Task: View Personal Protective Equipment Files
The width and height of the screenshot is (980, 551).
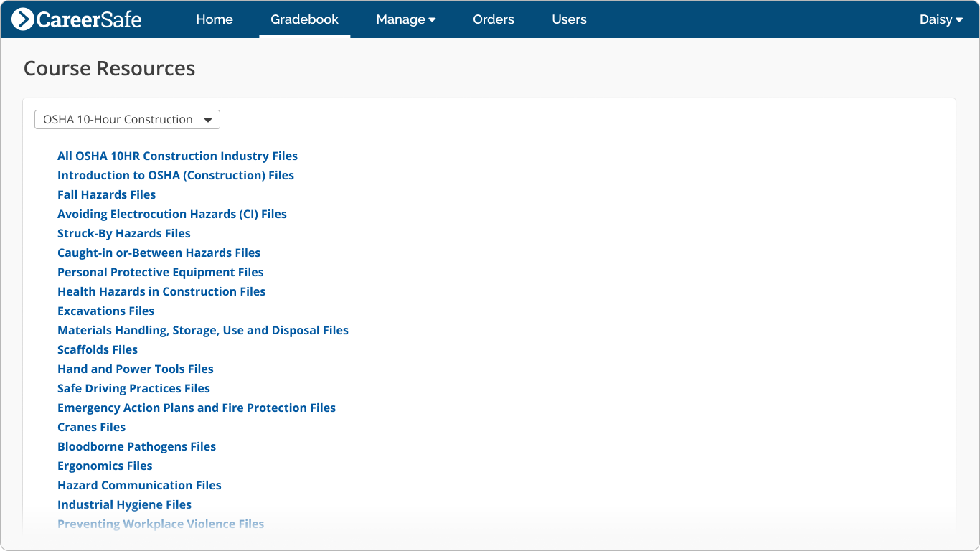Action: [160, 272]
